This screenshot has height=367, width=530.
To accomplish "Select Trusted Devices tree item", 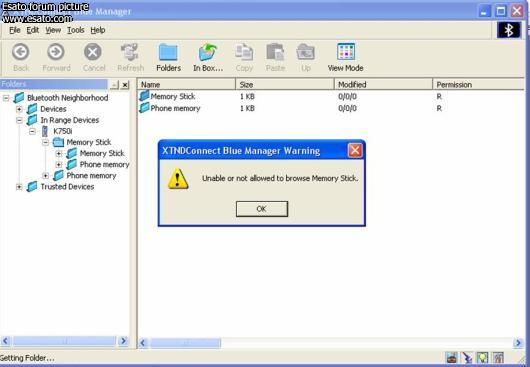I will 67,187.
